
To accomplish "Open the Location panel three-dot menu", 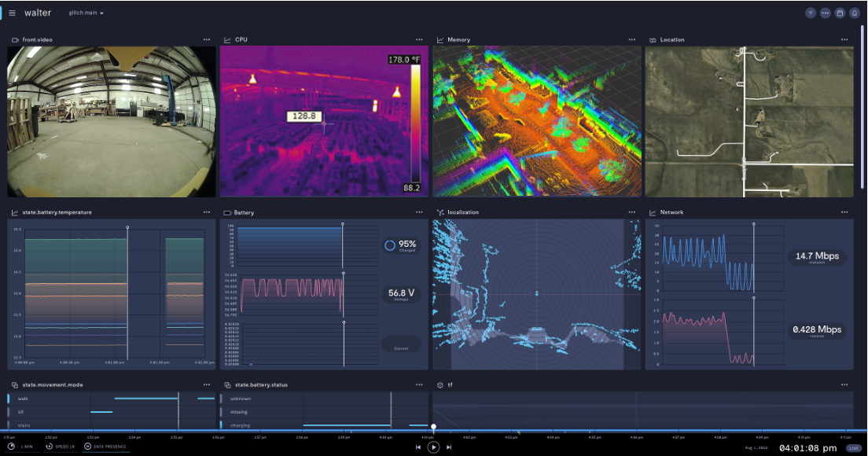I will (x=845, y=39).
